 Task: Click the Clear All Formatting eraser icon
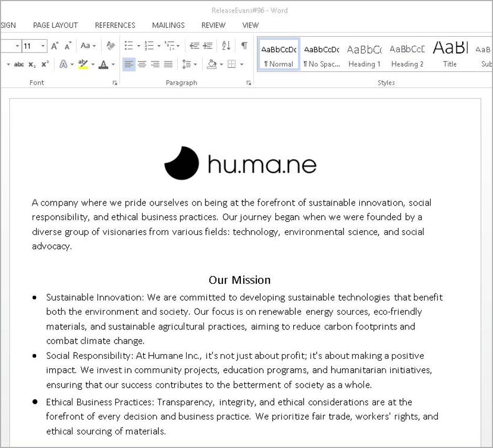(x=110, y=46)
